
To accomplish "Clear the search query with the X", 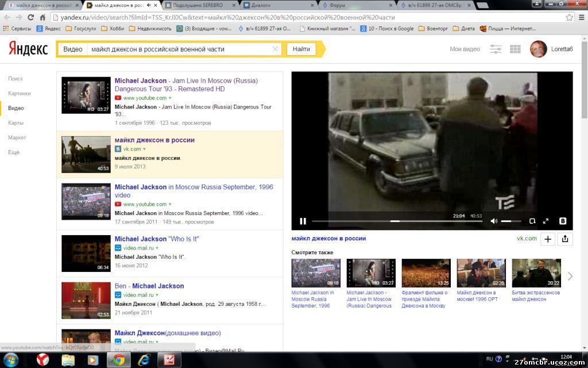I will (x=275, y=49).
